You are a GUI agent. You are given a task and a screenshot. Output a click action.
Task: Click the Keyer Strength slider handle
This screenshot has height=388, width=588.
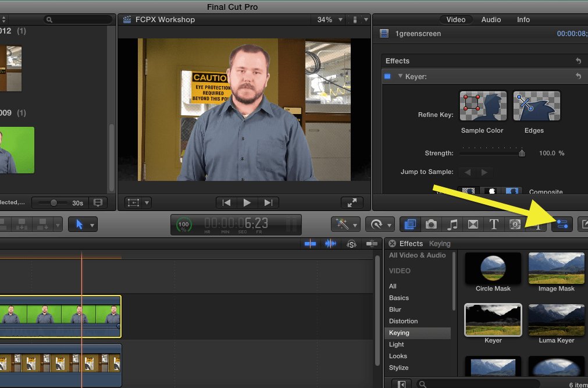[x=522, y=153]
